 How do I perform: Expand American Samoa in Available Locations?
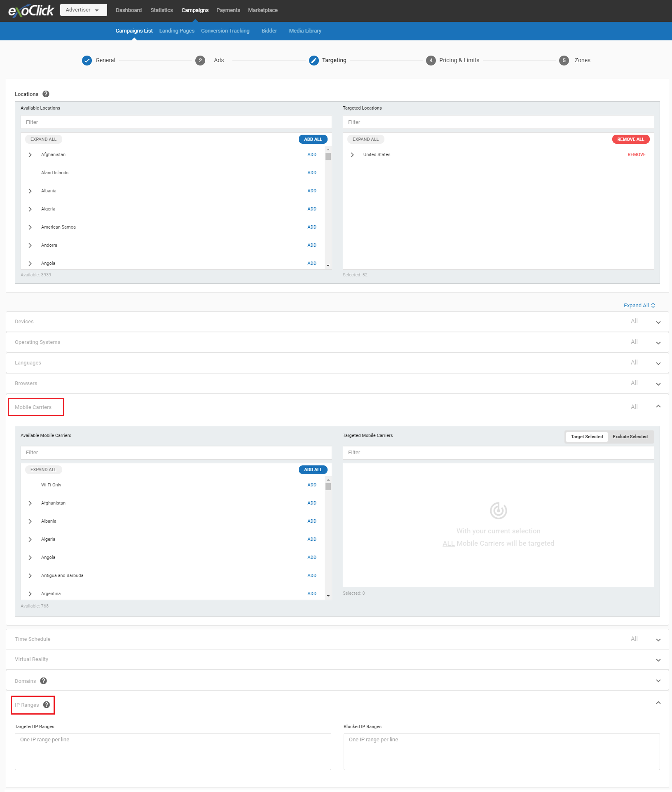pos(30,227)
